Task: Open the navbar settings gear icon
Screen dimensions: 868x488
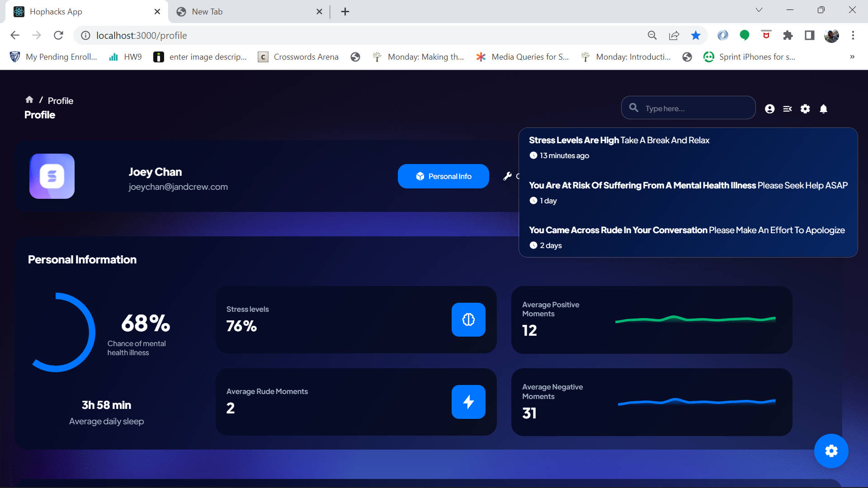Action: pyautogui.click(x=805, y=109)
